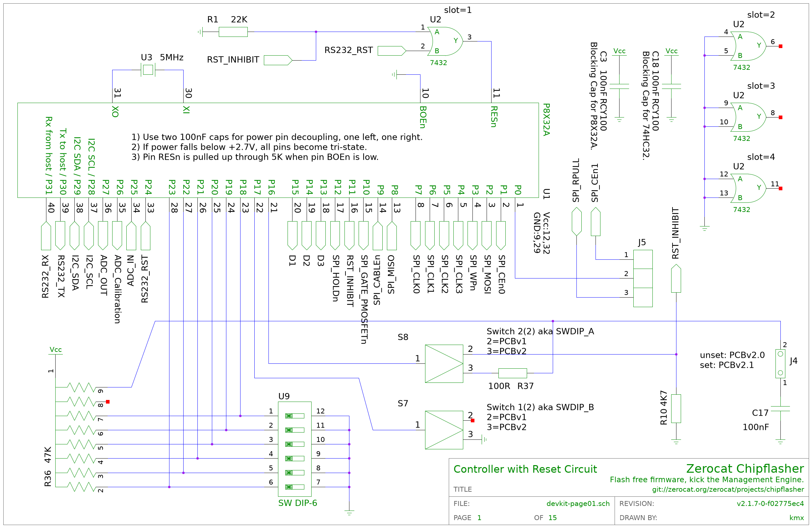Select the I2C_SDA port at pin 38
The width and height of the screenshot is (812, 528).
[74, 235]
